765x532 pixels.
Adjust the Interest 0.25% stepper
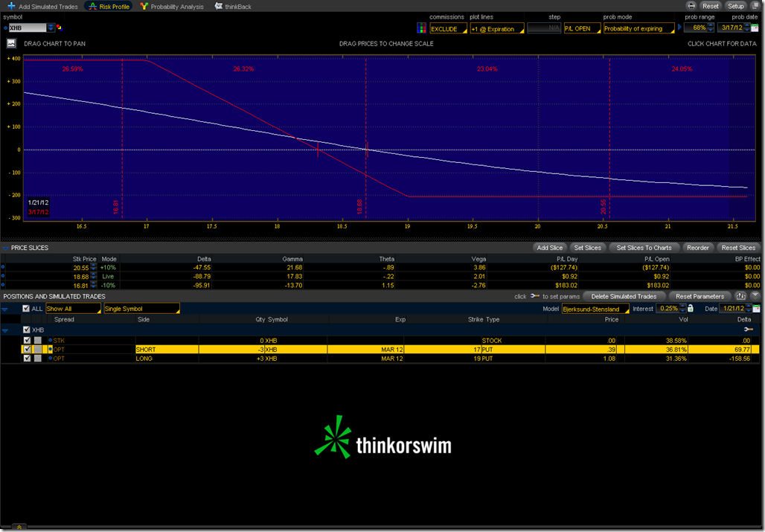click(x=682, y=308)
